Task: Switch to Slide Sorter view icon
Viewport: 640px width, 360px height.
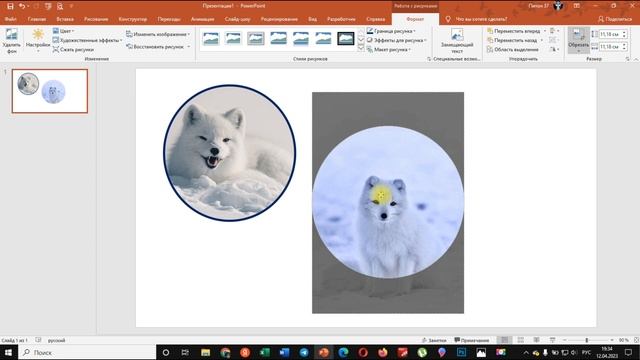Action: pyautogui.click(x=521, y=340)
